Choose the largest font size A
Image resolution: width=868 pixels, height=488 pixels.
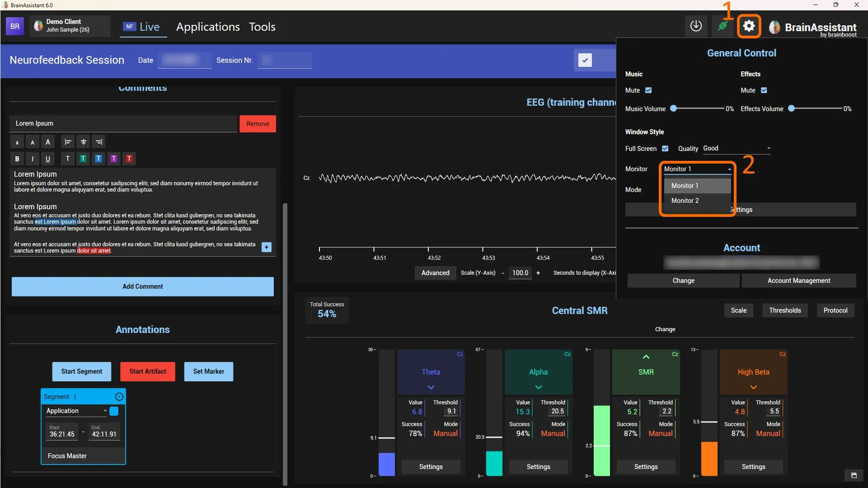48,142
